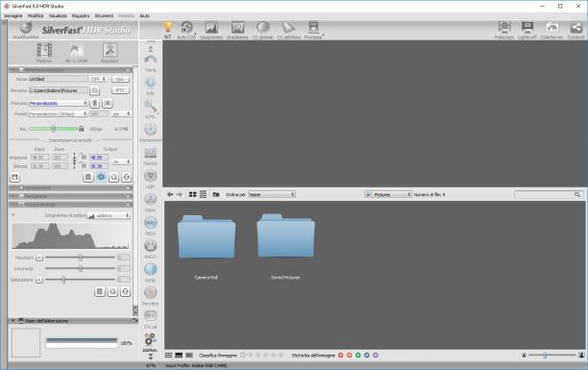The height and width of the screenshot is (370, 588).
Task: Open the Modifica menu
Action: tap(36, 15)
